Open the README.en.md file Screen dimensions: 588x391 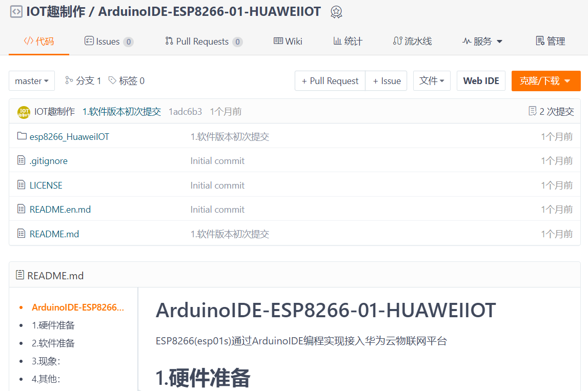[60, 209]
